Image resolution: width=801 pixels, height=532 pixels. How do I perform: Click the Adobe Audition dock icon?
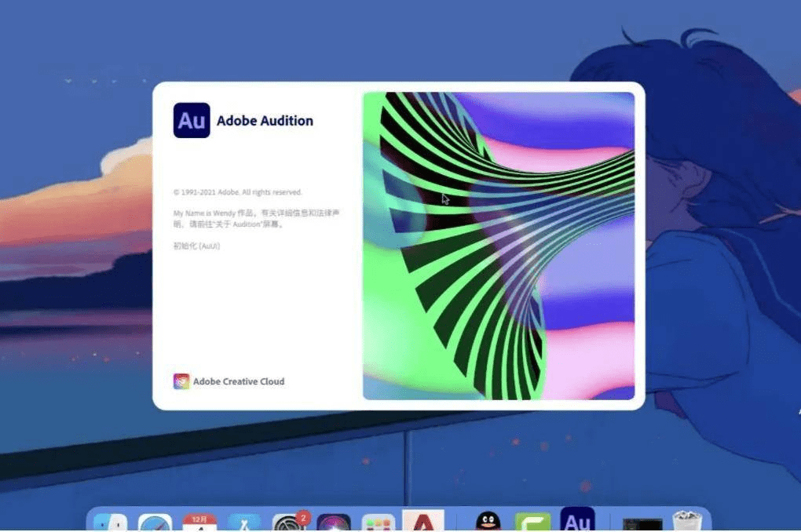(577, 519)
